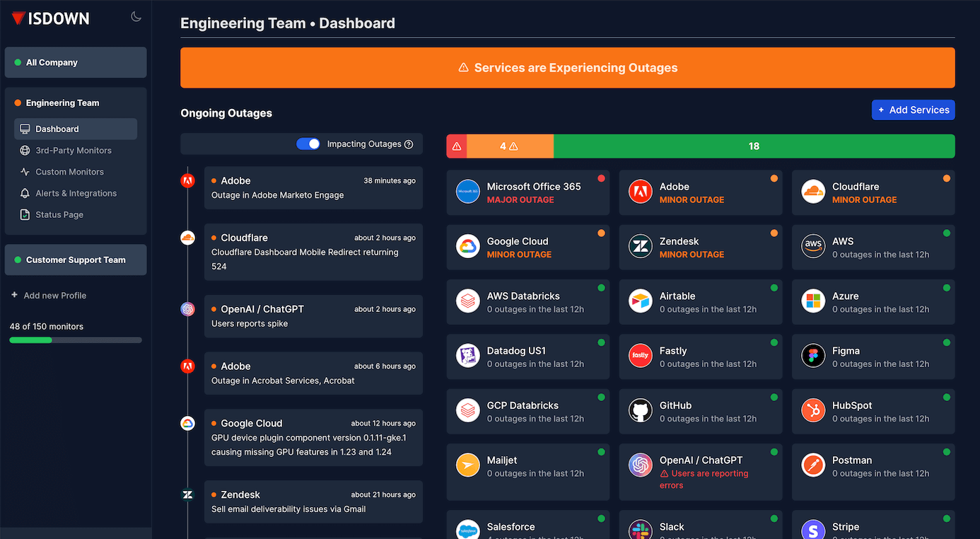This screenshot has height=539, width=980.
Task: Open Adobe Marketo Engage outage entry
Action: point(313,188)
